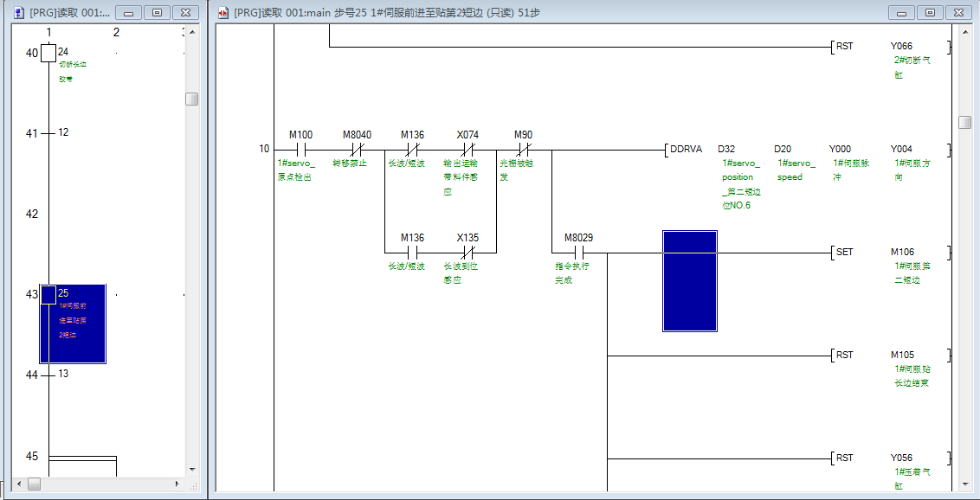The width and height of the screenshot is (980, 500).
Task: Select the DDRVA instruction block
Action: [x=688, y=149]
